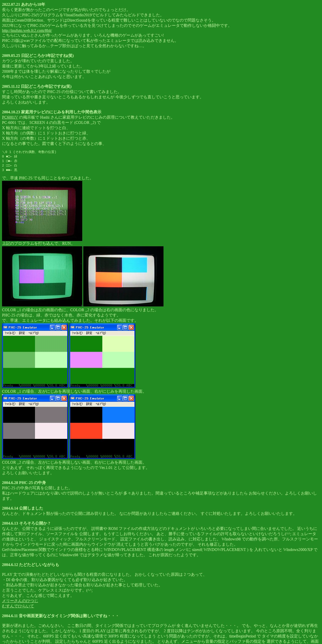Click the emulator screenshot with green stripes
The image size is (322, 644).
click(x=35, y=356)
